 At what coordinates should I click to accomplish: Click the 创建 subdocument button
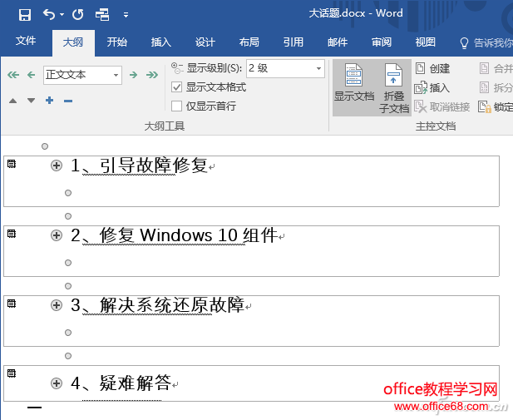[x=432, y=68]
